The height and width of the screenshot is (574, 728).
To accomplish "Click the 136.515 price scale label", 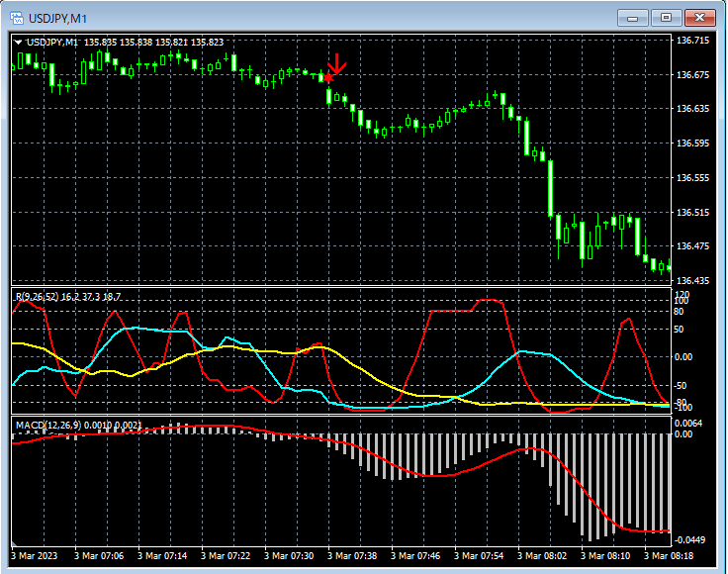I will [x=692, y=212].
